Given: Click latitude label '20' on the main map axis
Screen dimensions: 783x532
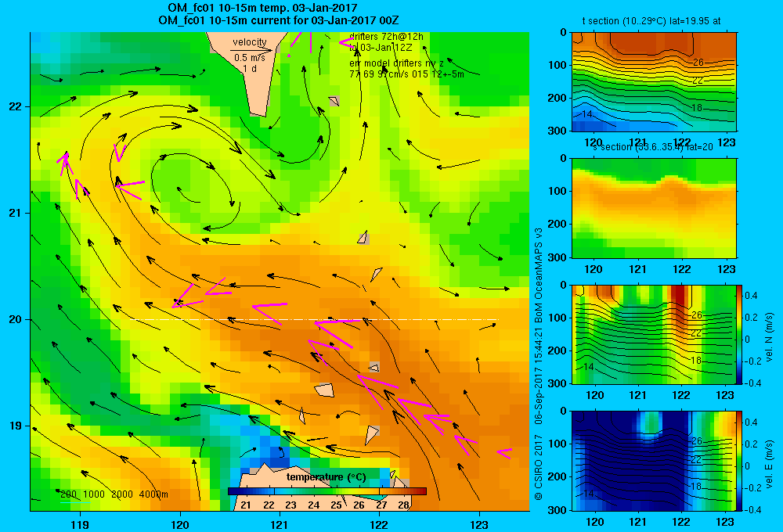Looking at the screenshot, I should pyautogui.click(x=16, y=319).
